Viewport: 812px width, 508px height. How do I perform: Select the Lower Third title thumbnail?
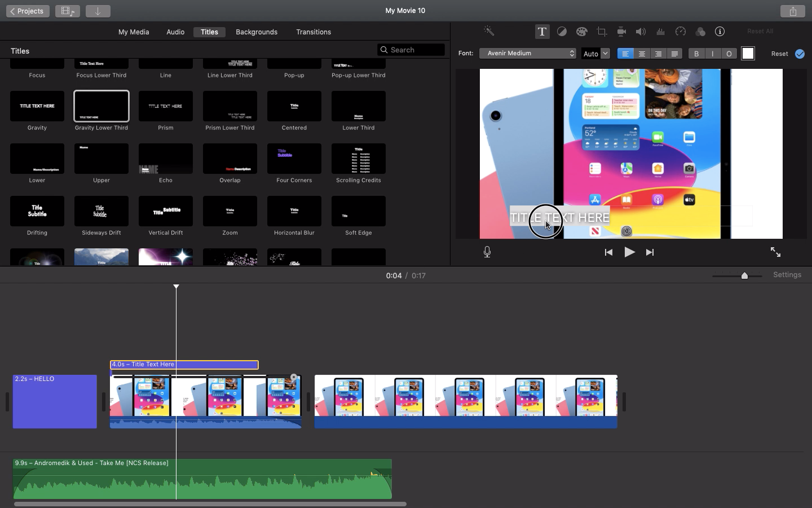point(359,106)
